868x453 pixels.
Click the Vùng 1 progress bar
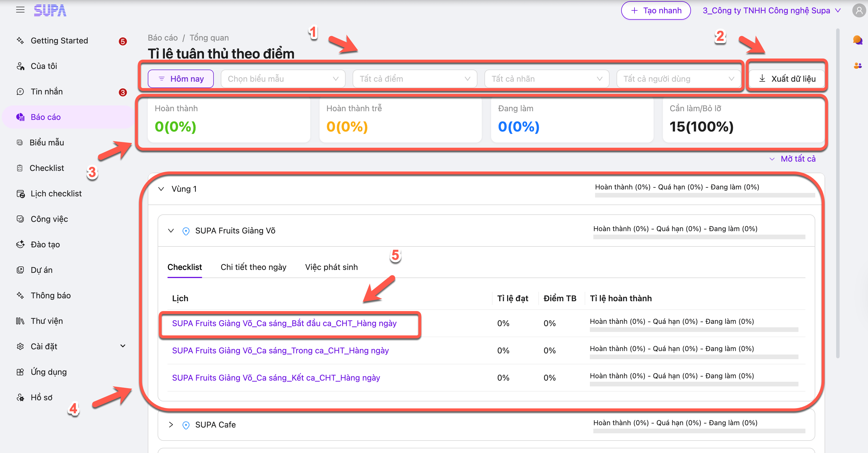(705, 195)
